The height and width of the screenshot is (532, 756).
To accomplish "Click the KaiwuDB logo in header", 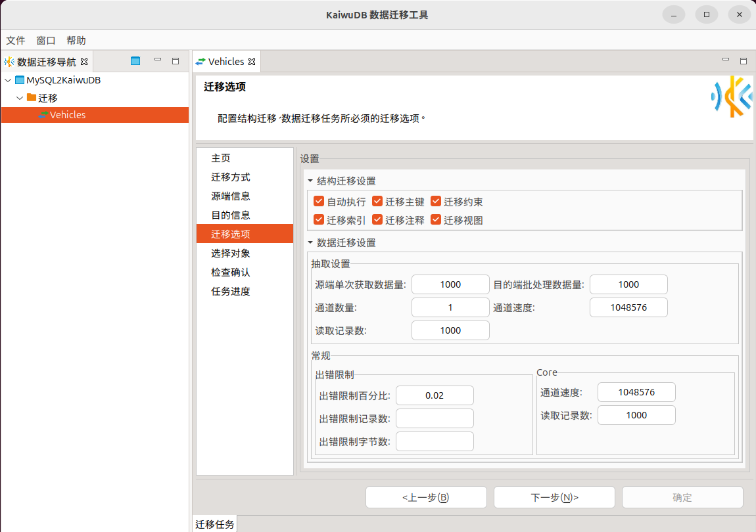I will (732, 97).
